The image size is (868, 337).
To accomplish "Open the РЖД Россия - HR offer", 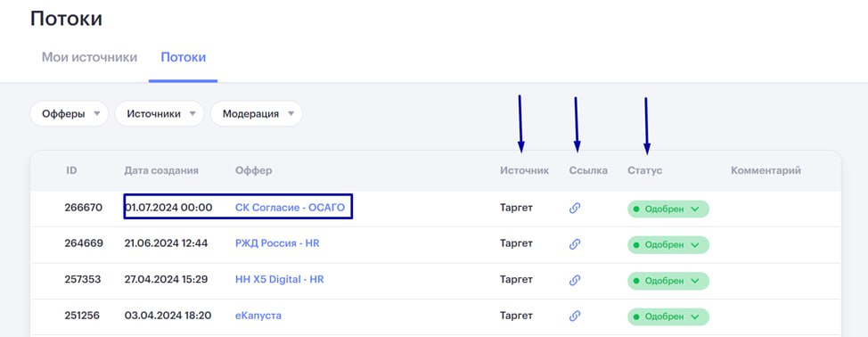I will tap(277, 243).
